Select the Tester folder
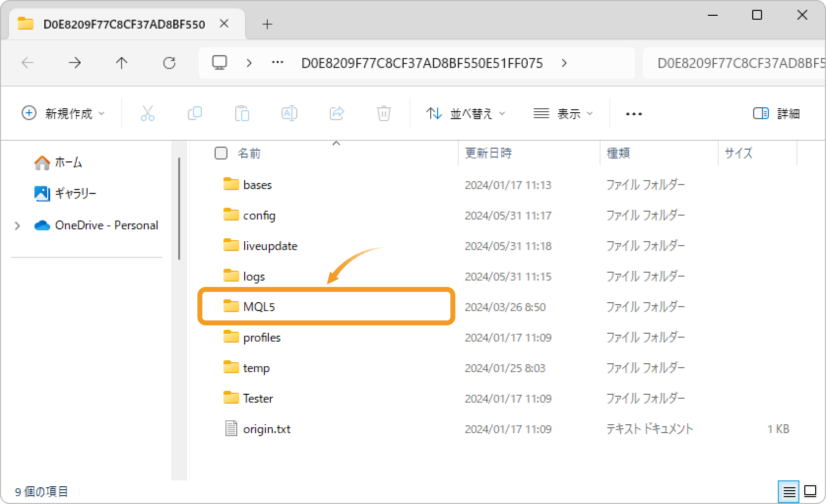This screenshot has width=826, height=504. click(258, 399)
